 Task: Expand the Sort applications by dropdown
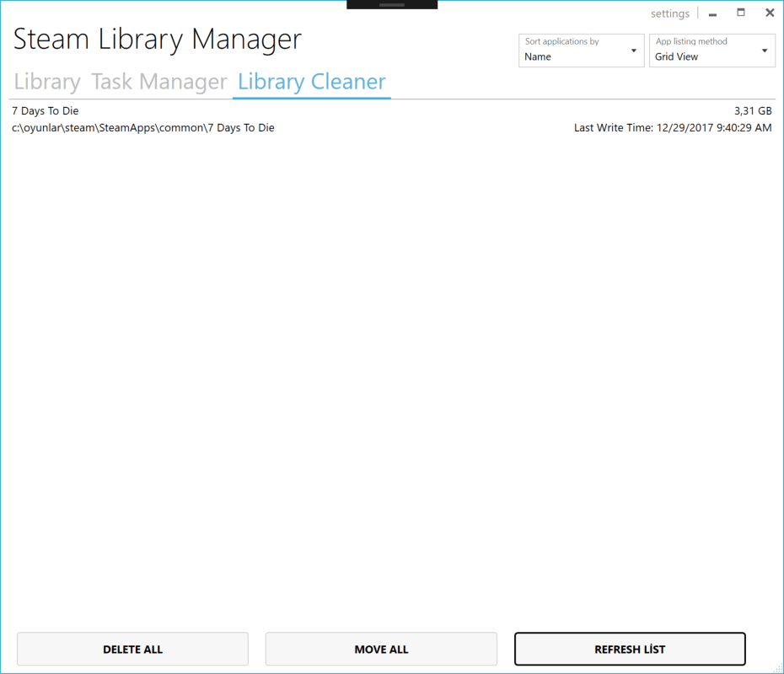click(x=582, y=51)
